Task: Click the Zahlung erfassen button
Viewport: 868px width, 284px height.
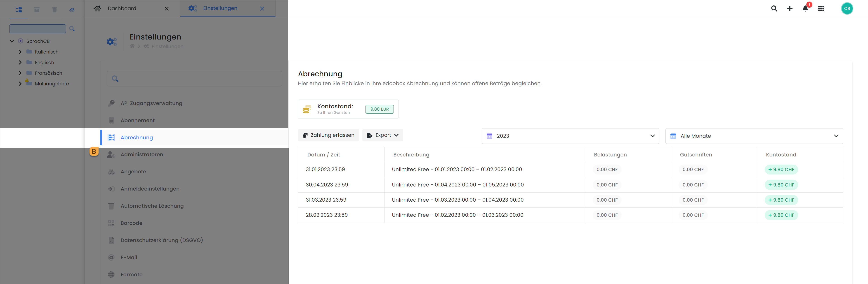Action: point(328,135)
